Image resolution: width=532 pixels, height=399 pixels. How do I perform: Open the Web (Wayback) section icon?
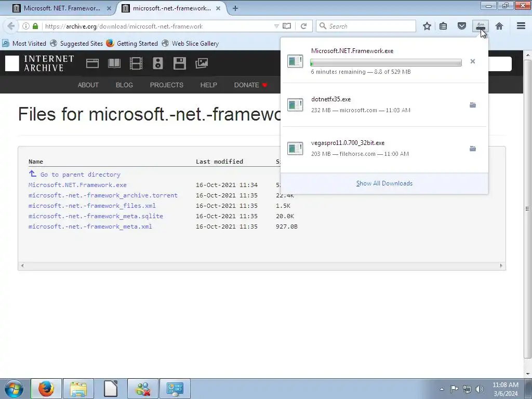coord(92,63)
